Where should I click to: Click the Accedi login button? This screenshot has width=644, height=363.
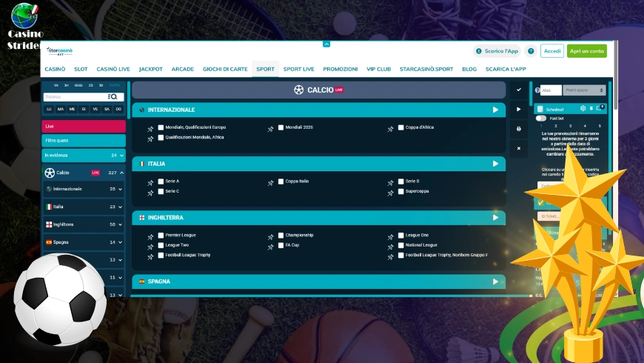click(x=552, y=51)
